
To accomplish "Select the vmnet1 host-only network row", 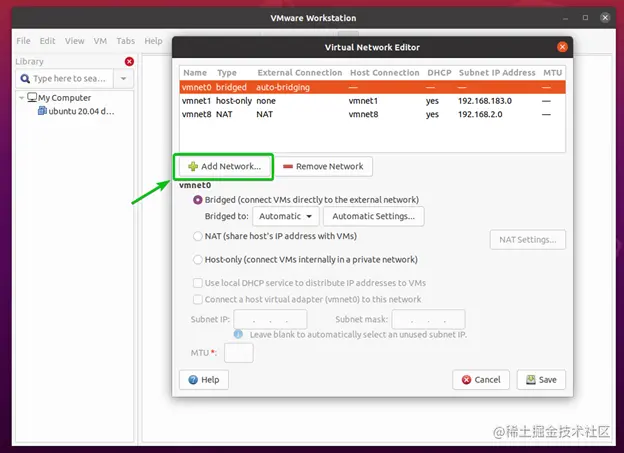I will 372,101.
